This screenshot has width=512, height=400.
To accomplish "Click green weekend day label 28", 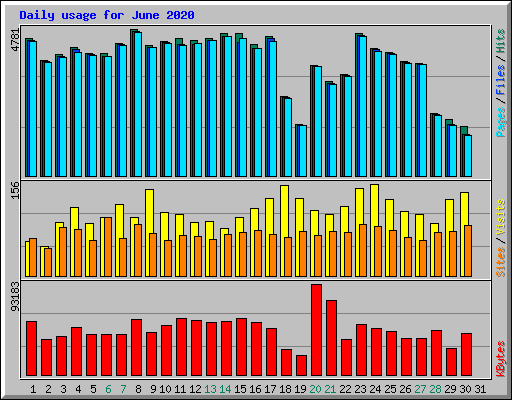I will [435, 389].
